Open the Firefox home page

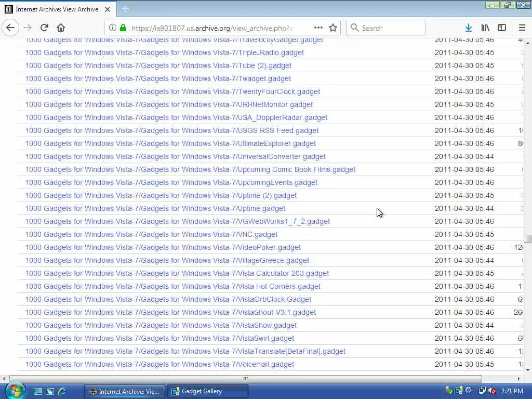point(61,28)
